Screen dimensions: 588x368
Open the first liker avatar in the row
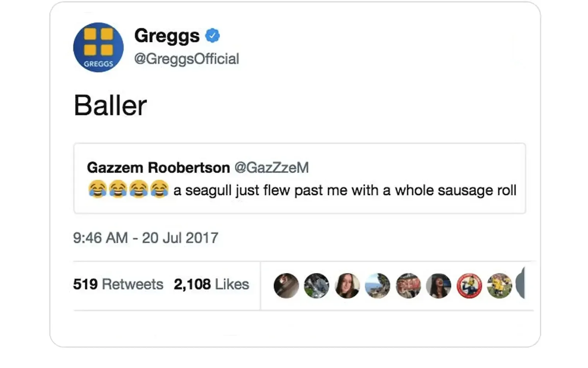point(286,285)
